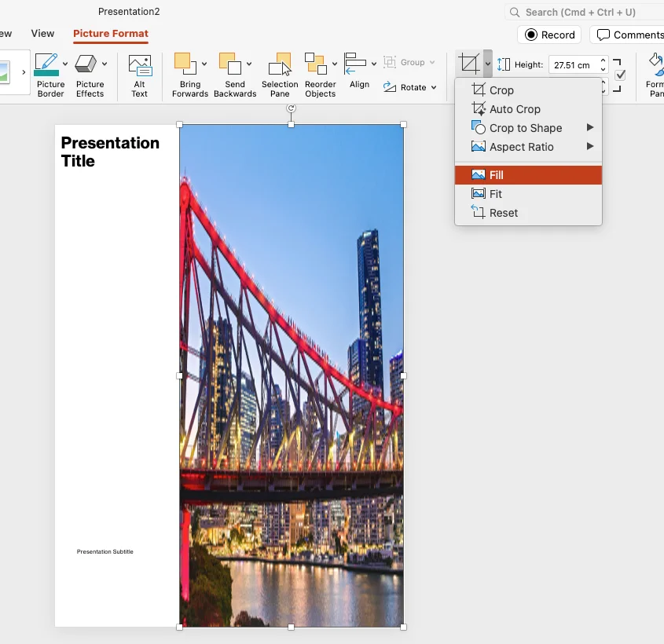Click the Height value field
Viewport: 664px width, 644px height.
click(x=573, y=65)
